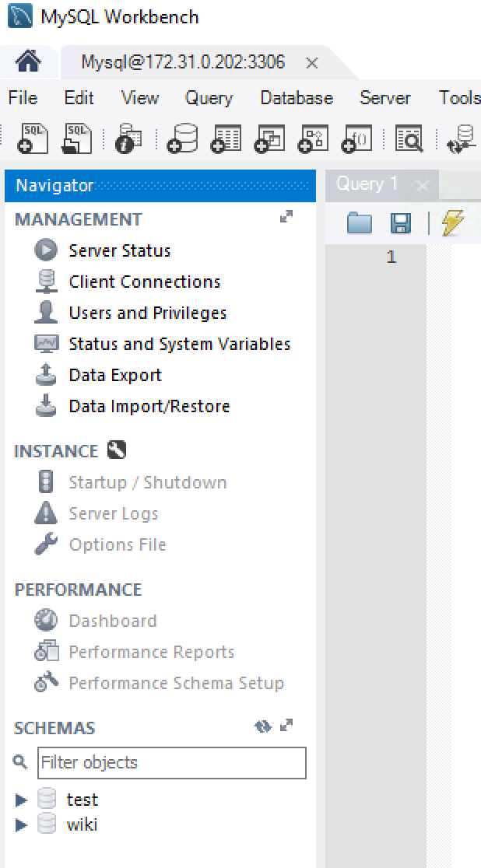
Task: Open the View menu
Action: click(x=139, y=98)
